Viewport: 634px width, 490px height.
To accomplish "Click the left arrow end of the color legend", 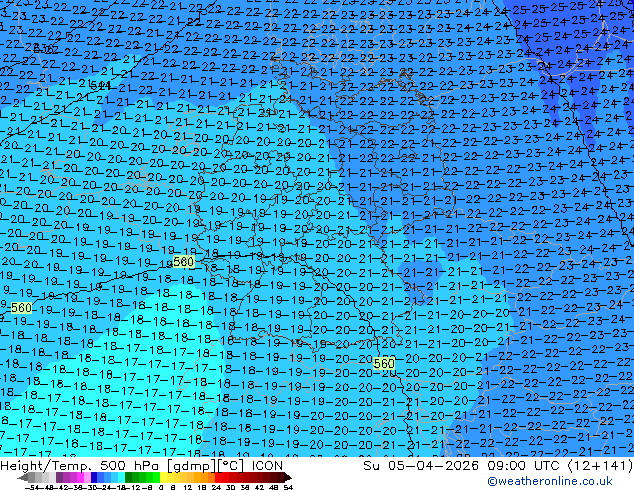I will coord(22,478).
